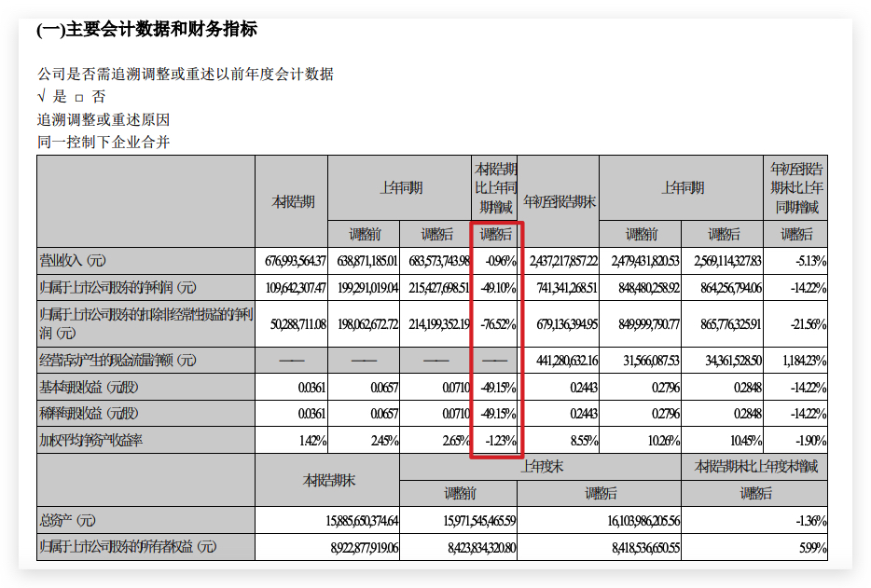Click the 8.55% cell
The width and height of the screenshot is (871, 588).
coord(585,441)
